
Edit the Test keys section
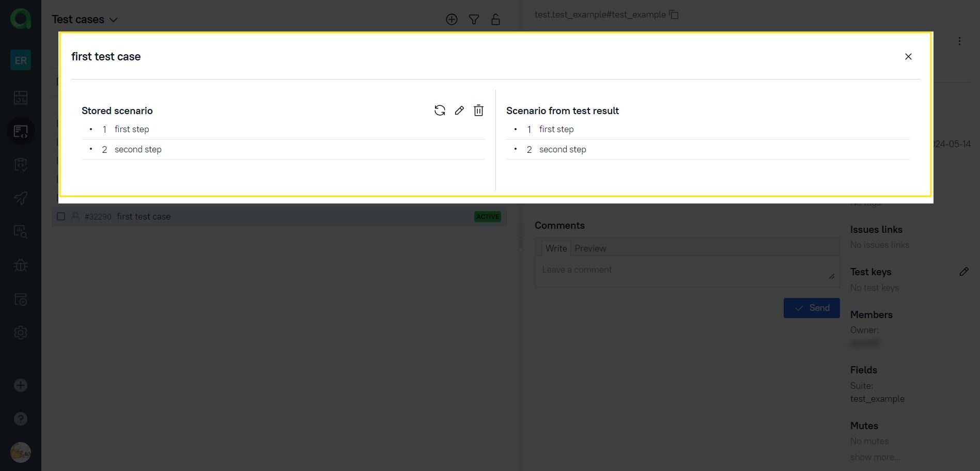[x=964, y=272]
